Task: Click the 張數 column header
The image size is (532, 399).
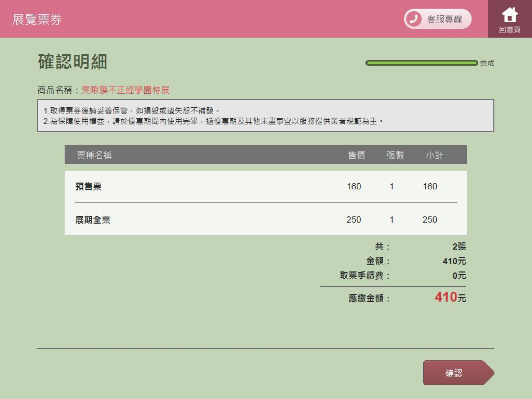Action: (395, 155)
